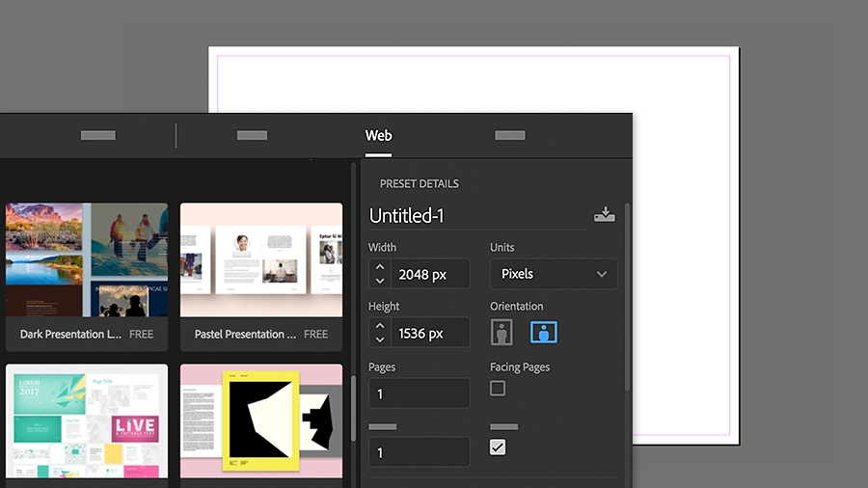
Task: Click the Orientation label
Action: [517, 306]
